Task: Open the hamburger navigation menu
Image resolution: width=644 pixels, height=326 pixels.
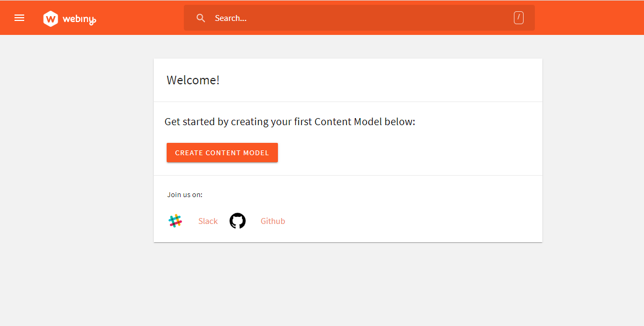Action: coord(19,18)
